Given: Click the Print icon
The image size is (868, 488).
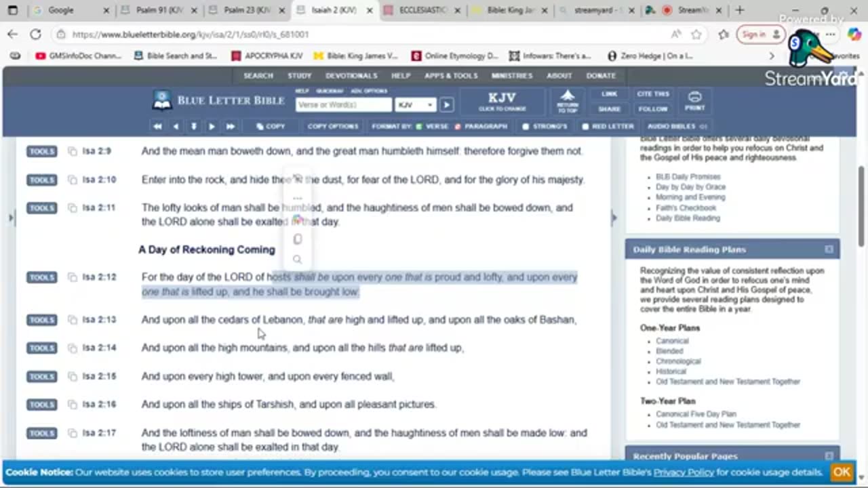Looking at the screenshot, I should [694, 100].
